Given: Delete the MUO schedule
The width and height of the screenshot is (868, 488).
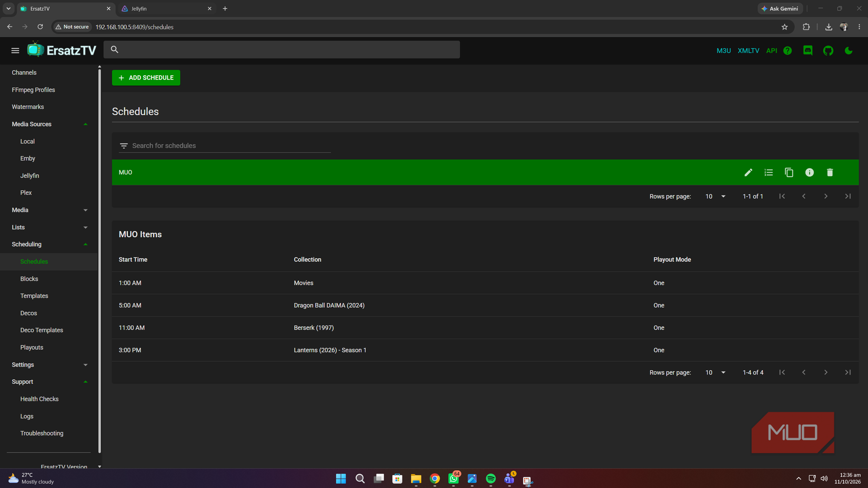Looking at the screenshot, I should point(830,172).
